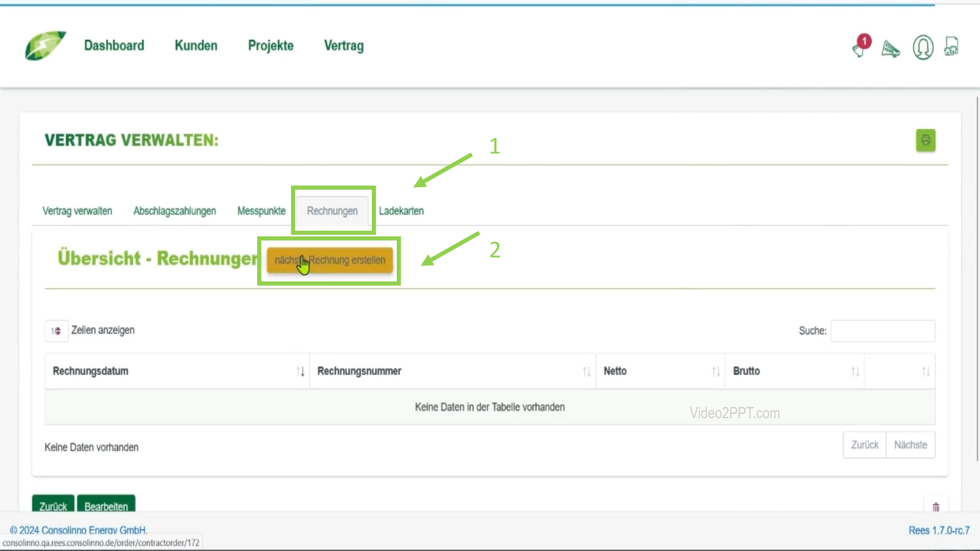Open the user profile icon
Viewport: 980px width, 551px height.
tap(923, 47)
